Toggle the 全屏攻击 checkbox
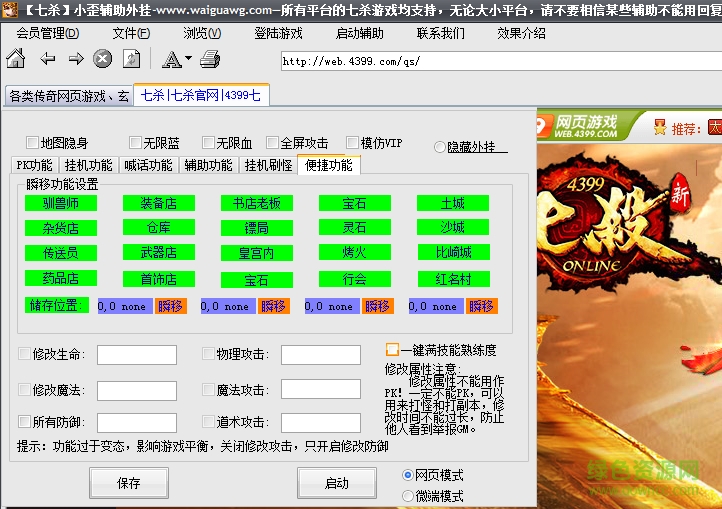 272,143
